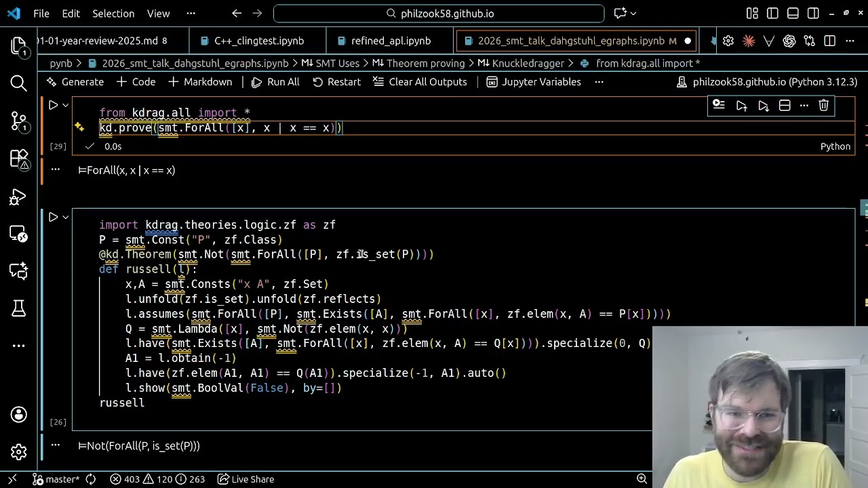Open the Explorer view in activity bar

coord(18,45)
